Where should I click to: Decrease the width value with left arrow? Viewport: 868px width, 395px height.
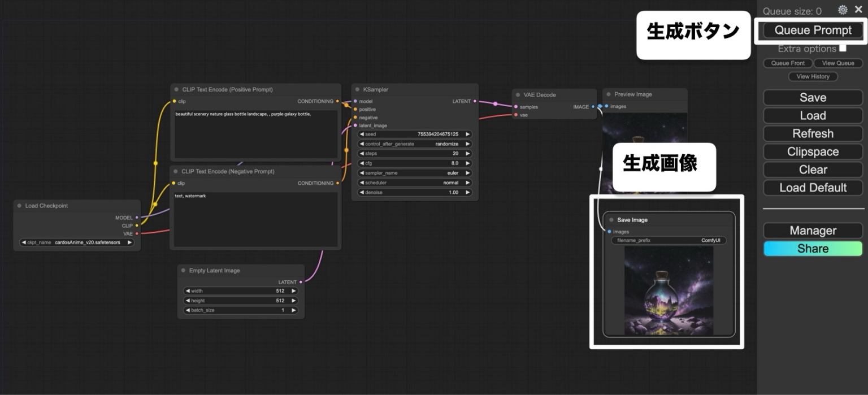click(x=188, y=291)
